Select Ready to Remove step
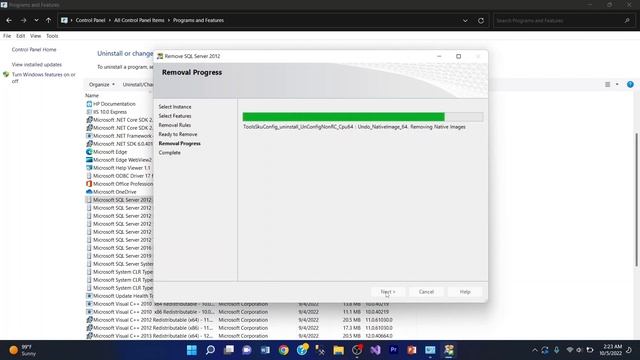Screen dimensions: 640x360 click(x=178, y=134)
